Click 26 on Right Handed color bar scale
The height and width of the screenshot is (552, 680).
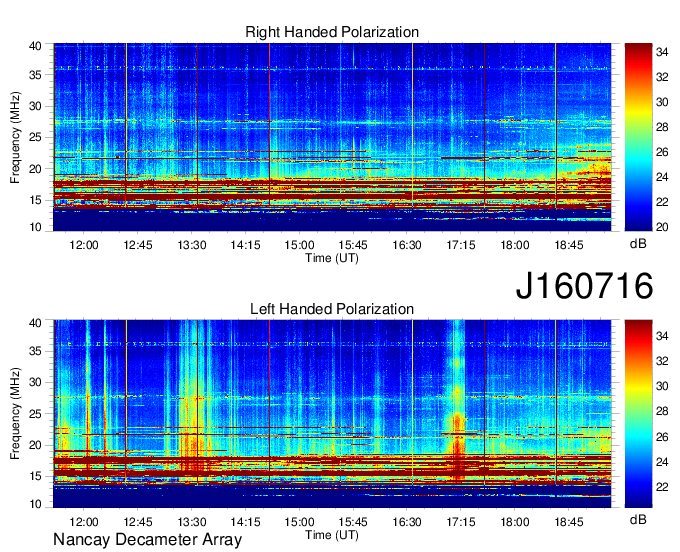[662, 152]
